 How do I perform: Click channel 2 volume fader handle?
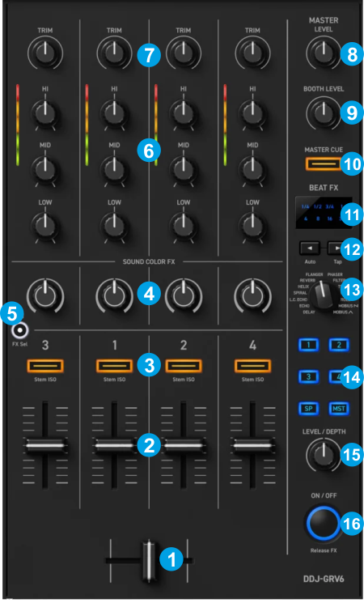184,445
